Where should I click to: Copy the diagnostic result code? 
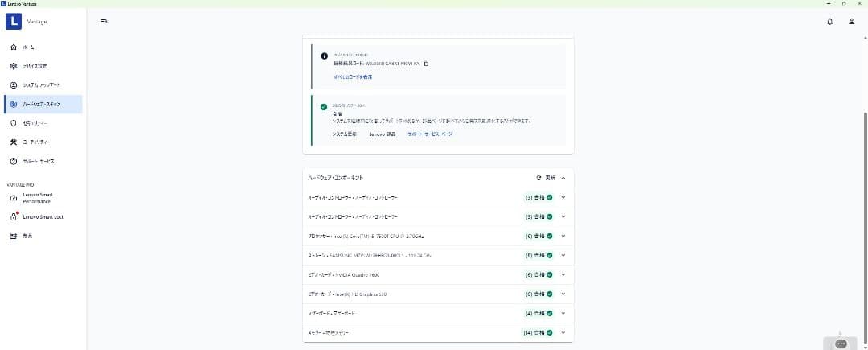coord(426,63)
